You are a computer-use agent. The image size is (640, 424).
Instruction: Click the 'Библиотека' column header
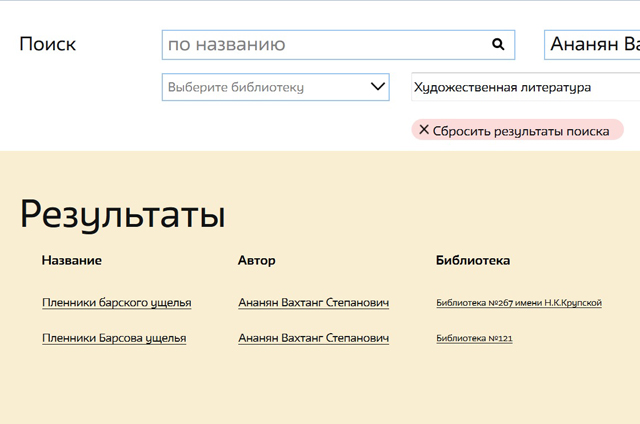473,260
